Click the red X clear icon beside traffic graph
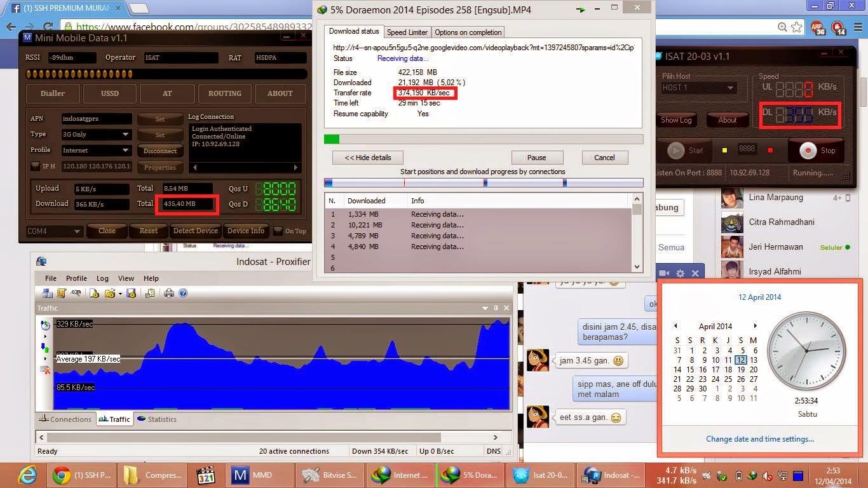Viewport: 868px width, 488px height. pyautogui.click(x=45, y=369)
